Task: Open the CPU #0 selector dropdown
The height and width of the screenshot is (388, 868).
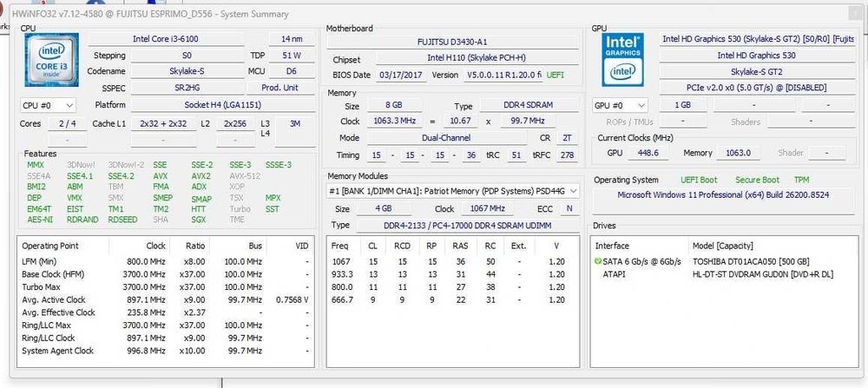Action: point(48,105)
